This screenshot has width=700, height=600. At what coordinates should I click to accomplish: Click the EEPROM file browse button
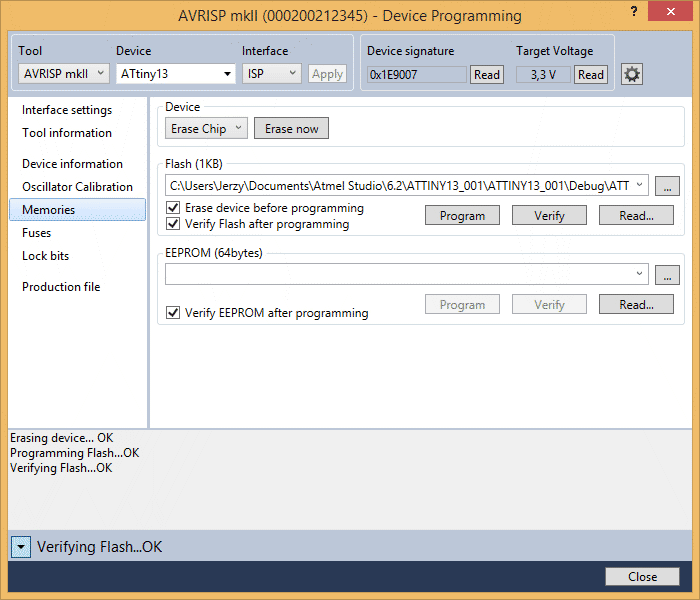[667, 274]
